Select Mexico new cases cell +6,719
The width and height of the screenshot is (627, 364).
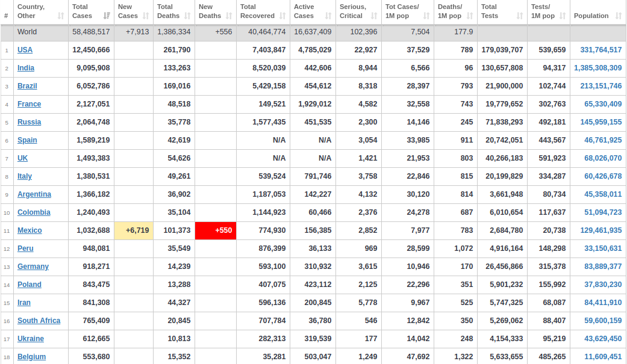(134, 230)
